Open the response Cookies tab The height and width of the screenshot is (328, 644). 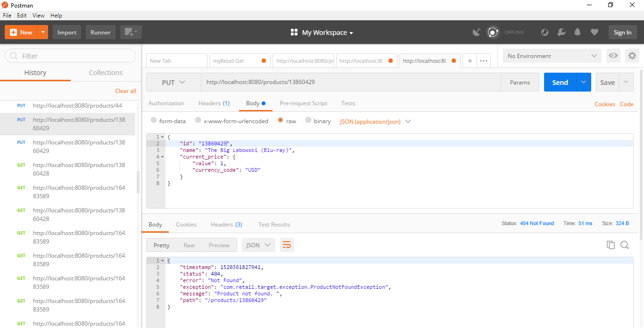coord(186,225)
